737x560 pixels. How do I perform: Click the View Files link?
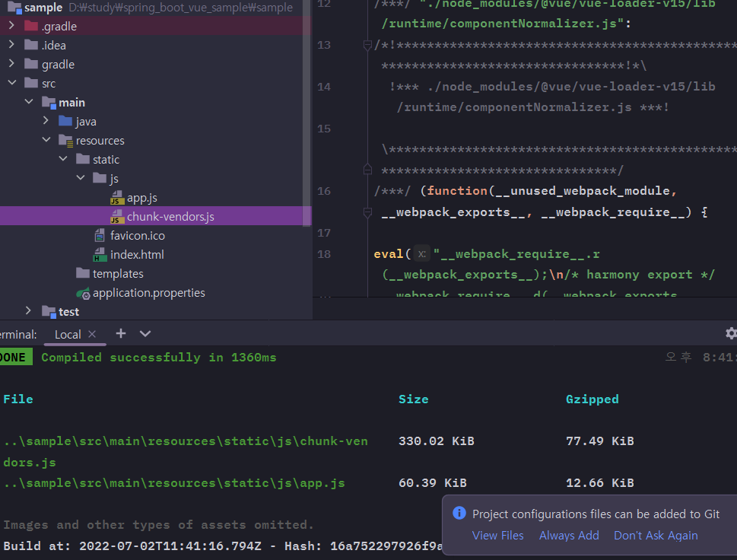click(497, 535)
